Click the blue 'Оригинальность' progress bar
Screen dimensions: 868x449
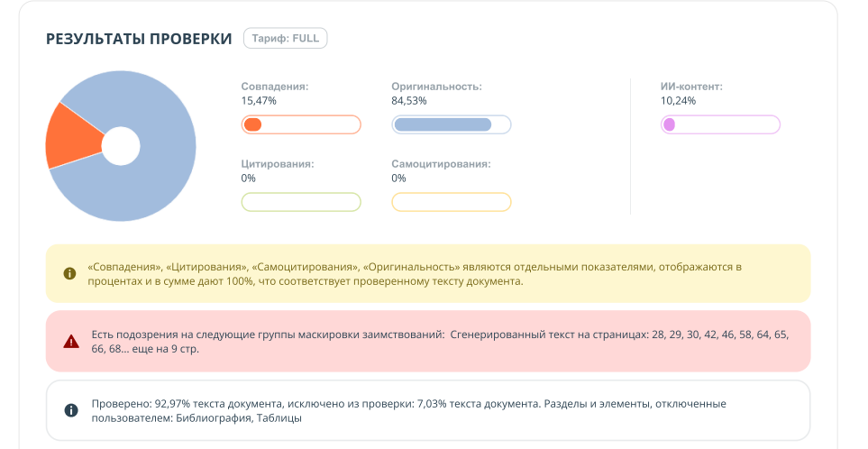[x=452, y=125]
